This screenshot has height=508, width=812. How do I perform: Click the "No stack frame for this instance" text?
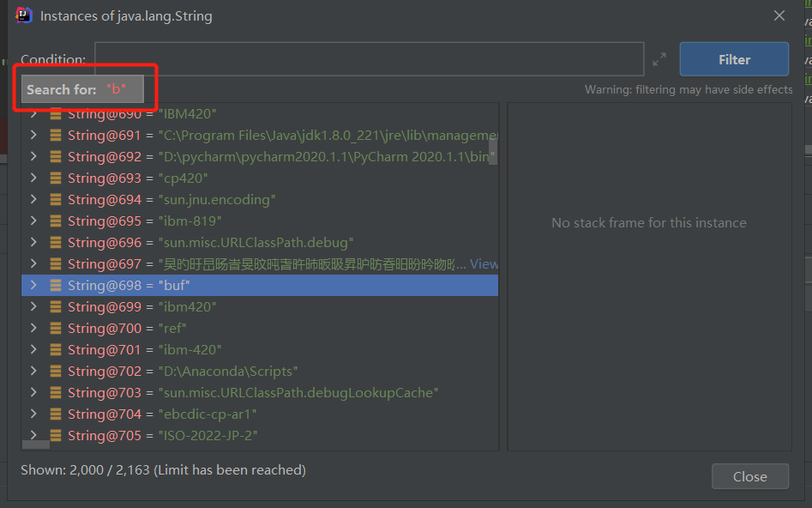[649, 223]
